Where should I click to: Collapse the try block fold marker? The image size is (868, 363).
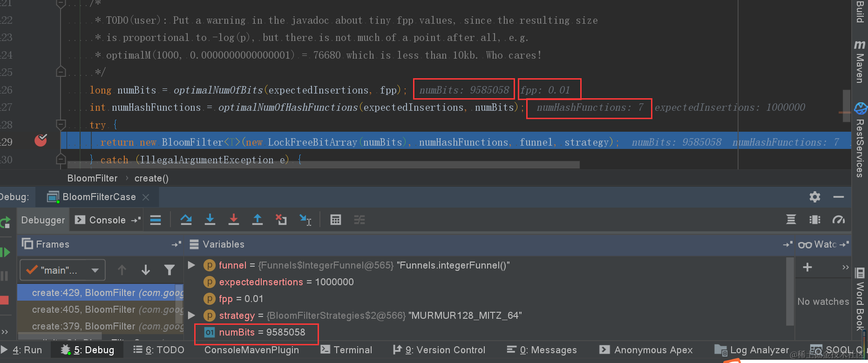click(x=61, y=124)
